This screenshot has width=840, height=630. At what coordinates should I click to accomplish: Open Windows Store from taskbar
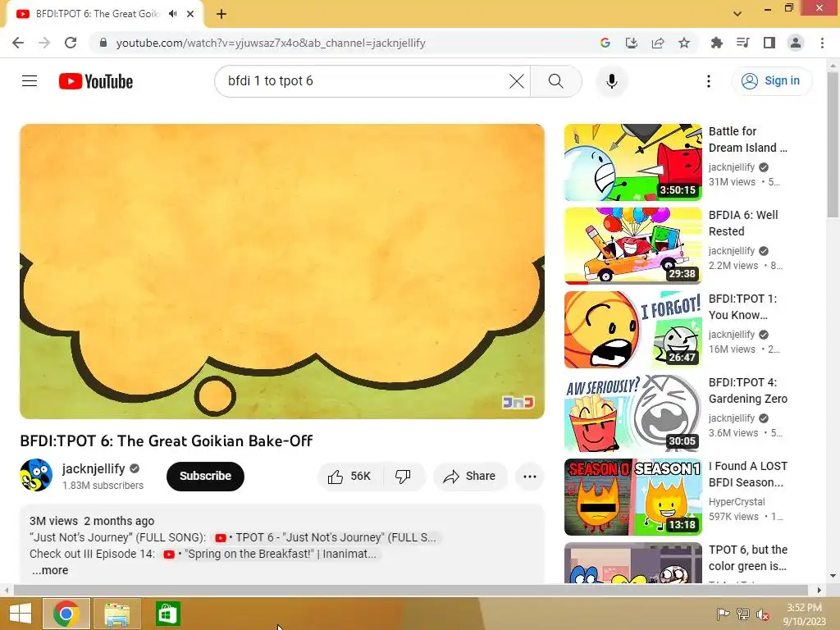click(x=167, y=614)
